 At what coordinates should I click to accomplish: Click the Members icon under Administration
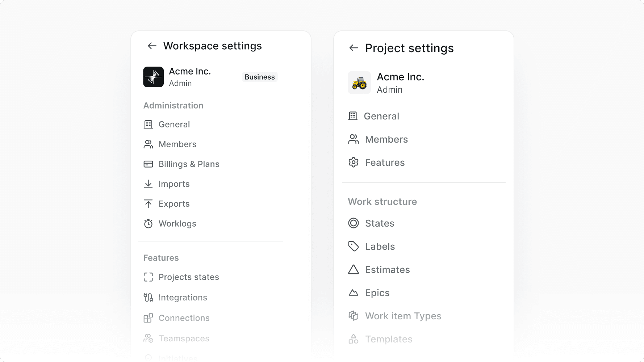click(x=148, y=144)
